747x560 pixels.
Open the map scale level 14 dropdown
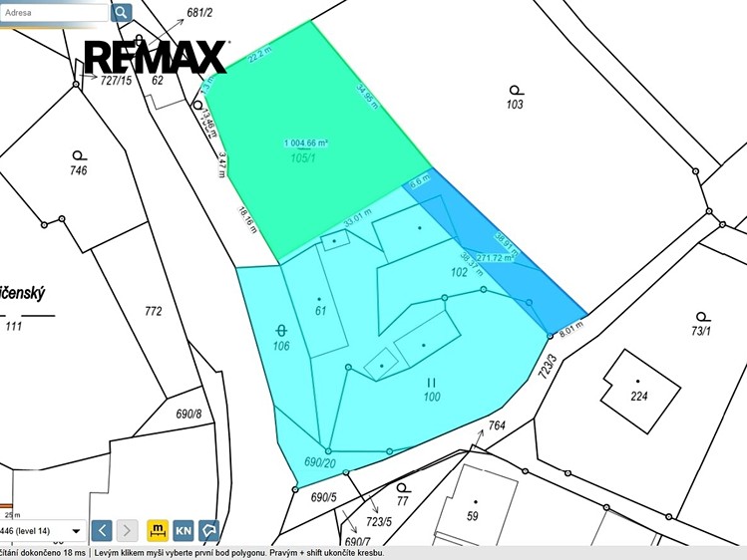(43, 530)
